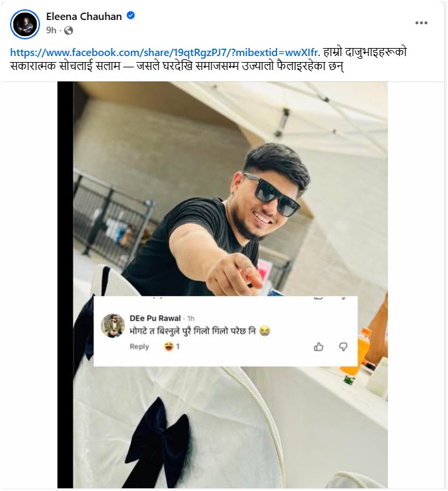Open the three-dot post options menu
The width and height of the screenshot is (448, 491).
(421, 23)
